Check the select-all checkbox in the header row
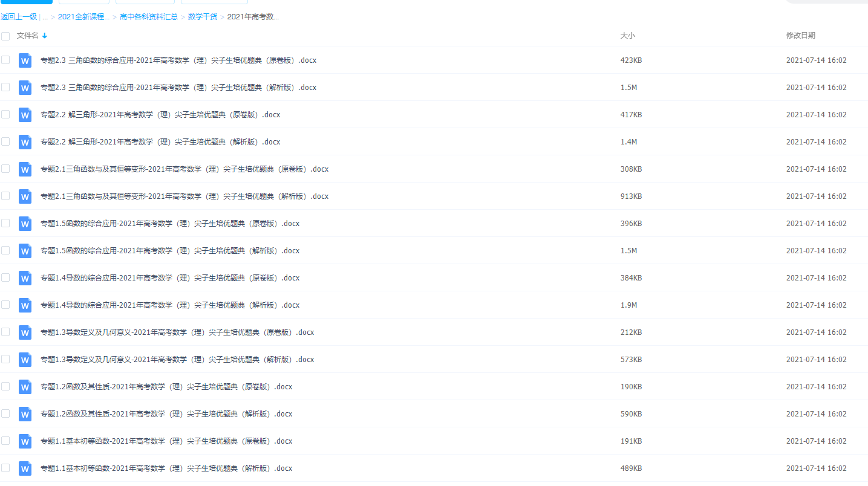868x486 pixels. click(6, 36)
